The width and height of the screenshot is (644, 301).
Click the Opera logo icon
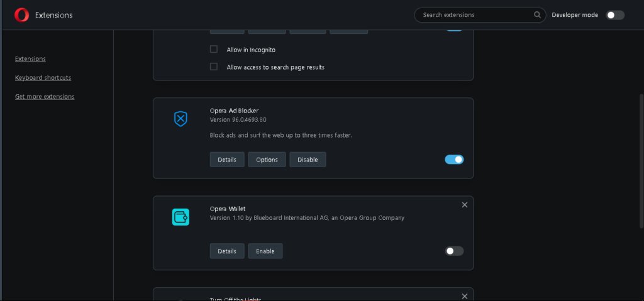(x=21, y=15)
